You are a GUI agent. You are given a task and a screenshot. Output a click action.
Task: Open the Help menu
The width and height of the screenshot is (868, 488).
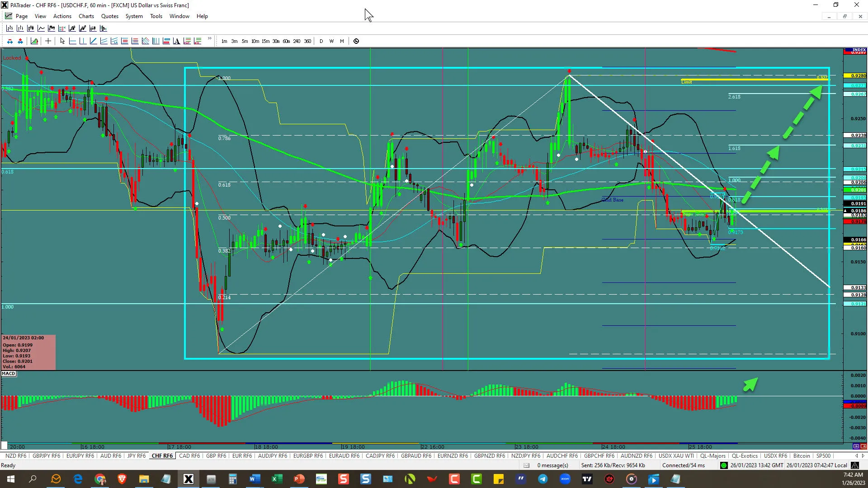(202, 16)
